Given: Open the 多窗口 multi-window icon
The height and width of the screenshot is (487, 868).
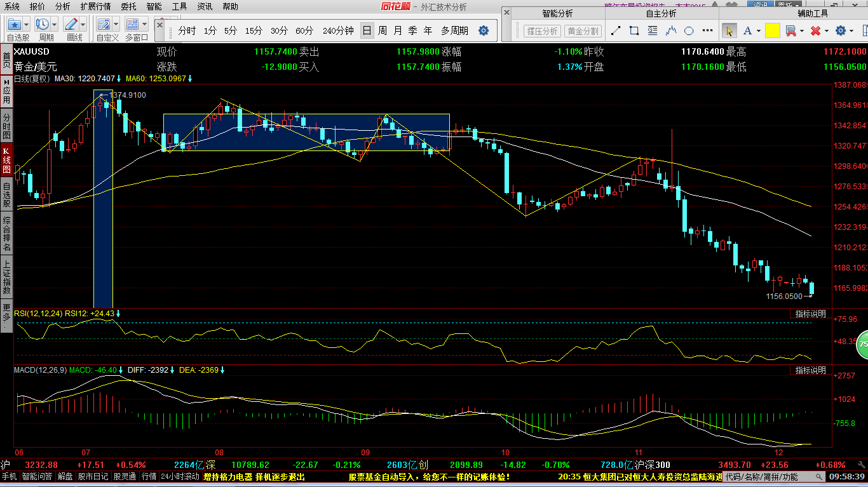Looking at the screenshot, I should click(133, 24).
